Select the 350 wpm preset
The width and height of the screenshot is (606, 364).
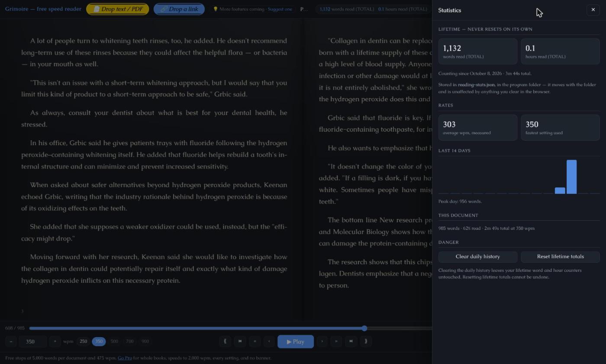click(99, 341)
